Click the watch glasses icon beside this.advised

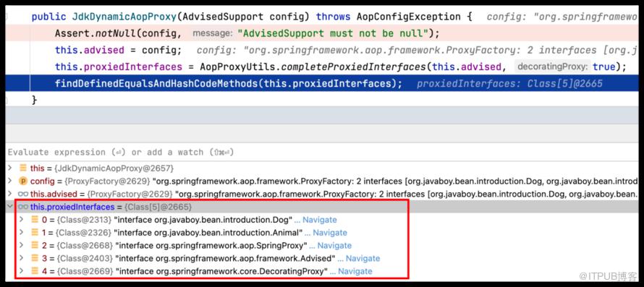(23, 194)
